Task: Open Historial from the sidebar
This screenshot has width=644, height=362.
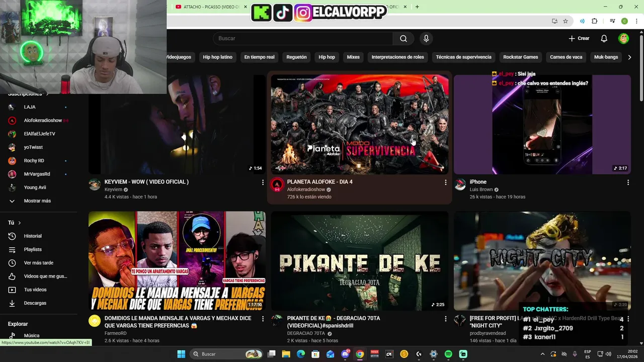Action: coord(33,236)
